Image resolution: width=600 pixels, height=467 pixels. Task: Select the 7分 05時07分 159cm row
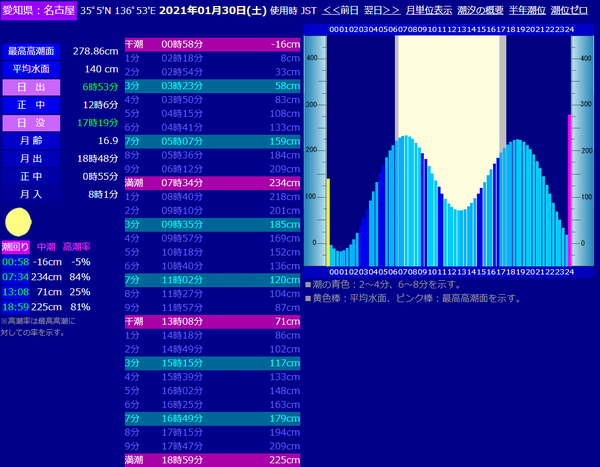[x=212, y=141]
